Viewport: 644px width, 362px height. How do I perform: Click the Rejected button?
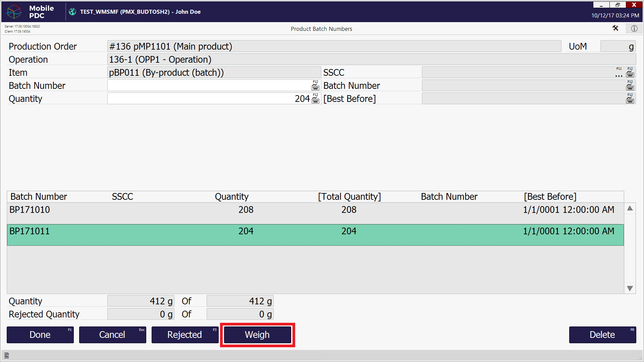point(185,335)
